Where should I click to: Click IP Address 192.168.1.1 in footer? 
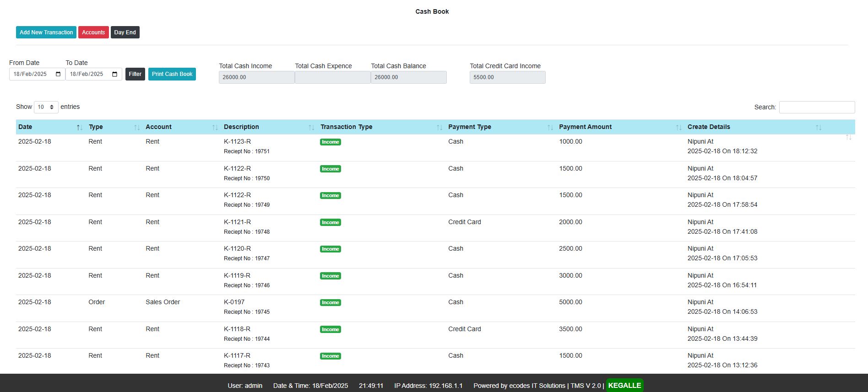[429, 386]
